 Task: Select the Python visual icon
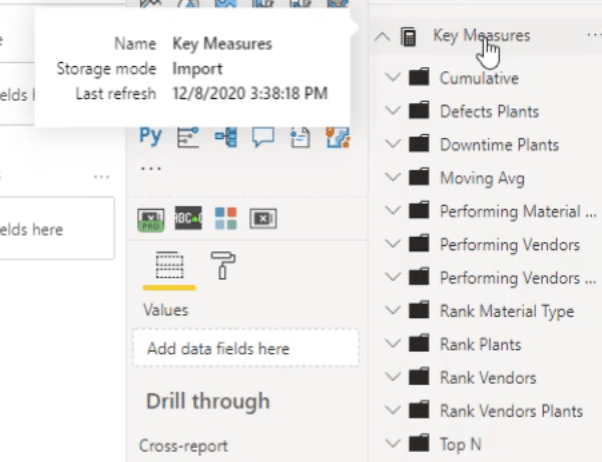tap(150, 136)
